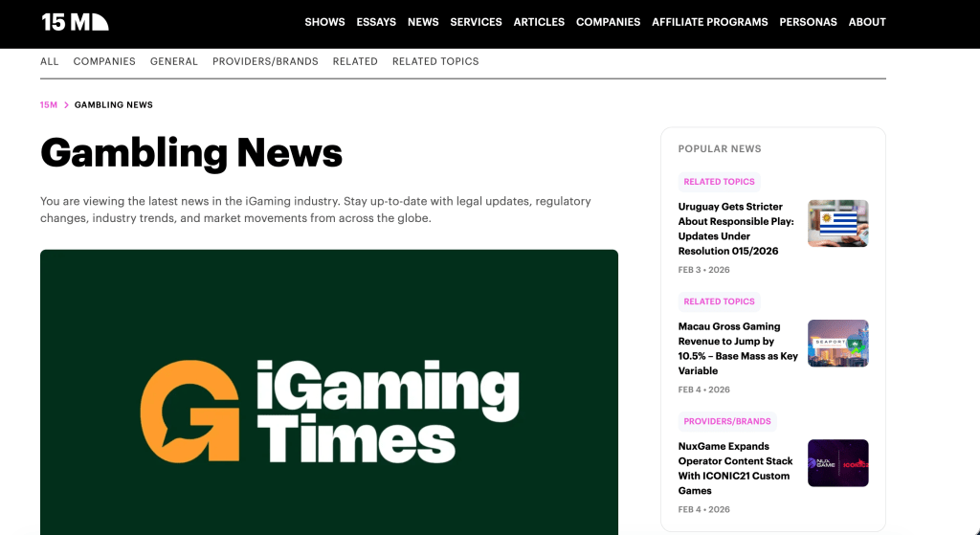This screenshot has height=535, width=980.
Task: Click the POPULAR NEWS heading
Action: pyautogui.click(x=720, y=148)
